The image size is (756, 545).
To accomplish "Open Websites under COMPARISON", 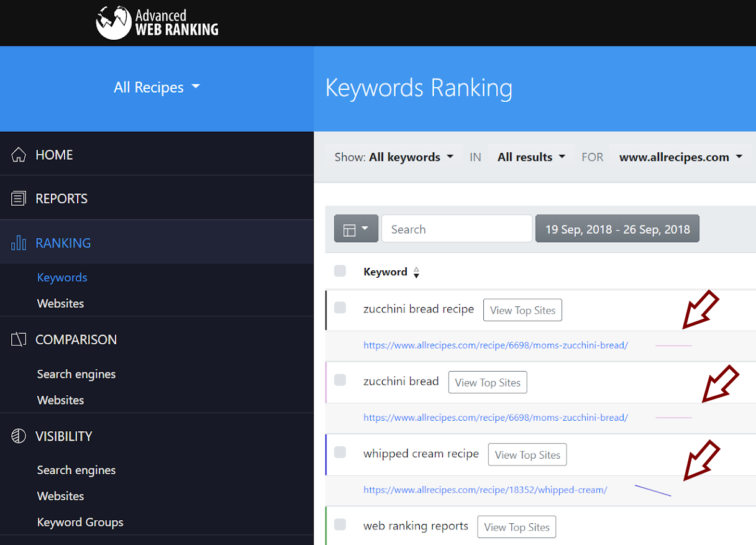I will point(60,400).
